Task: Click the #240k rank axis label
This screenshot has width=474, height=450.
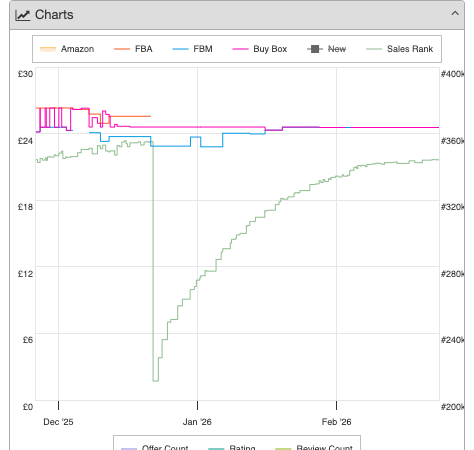Action: point(452,340)
